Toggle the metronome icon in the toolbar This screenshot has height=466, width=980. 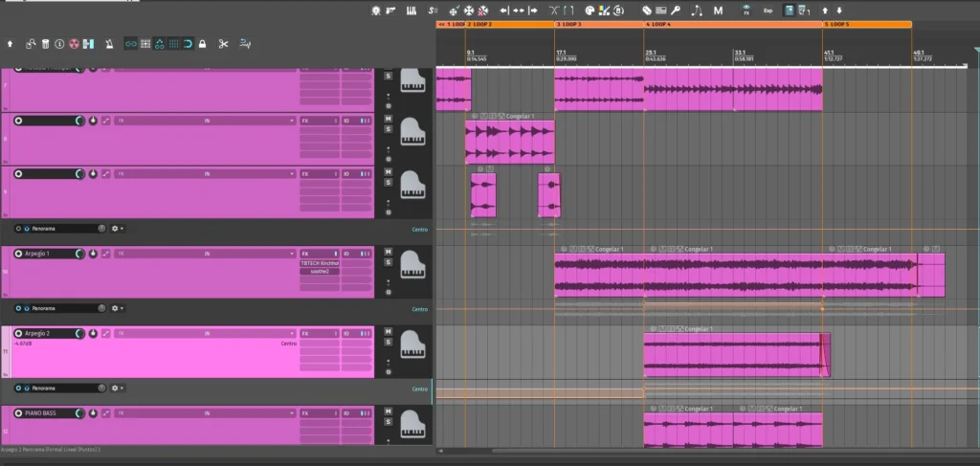[108, 44]
